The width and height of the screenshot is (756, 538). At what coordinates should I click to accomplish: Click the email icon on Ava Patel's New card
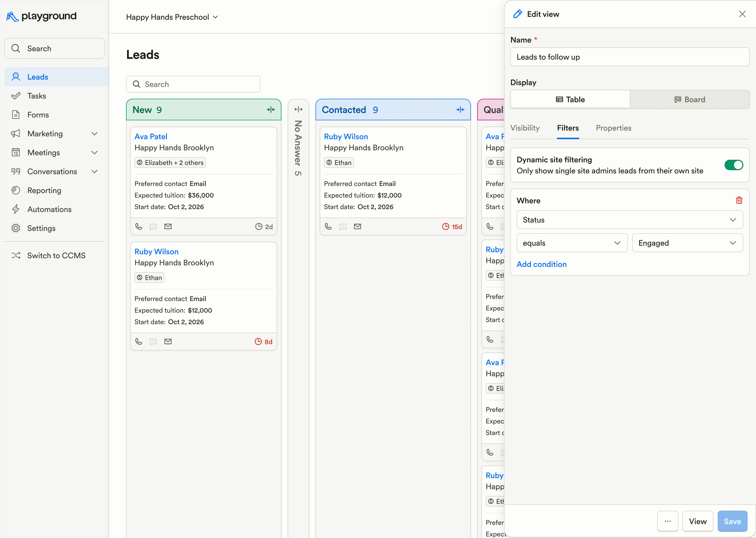pos(168,227)
